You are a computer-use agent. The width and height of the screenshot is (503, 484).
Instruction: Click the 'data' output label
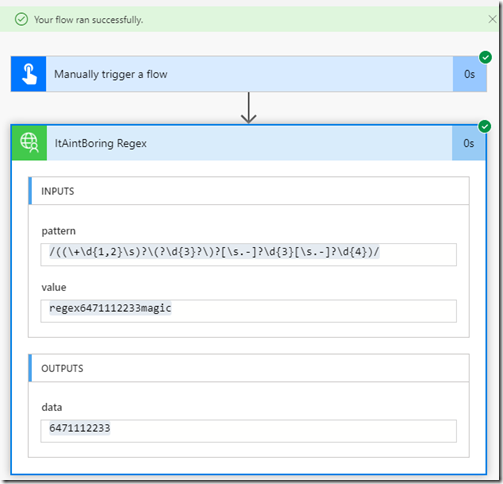(52, 407)
